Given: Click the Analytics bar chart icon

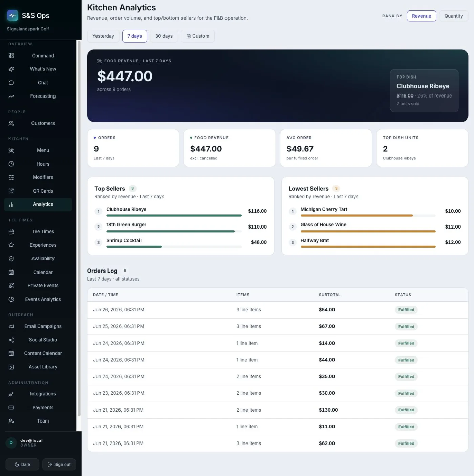Looking at the screenshot, I should point(11,204).
